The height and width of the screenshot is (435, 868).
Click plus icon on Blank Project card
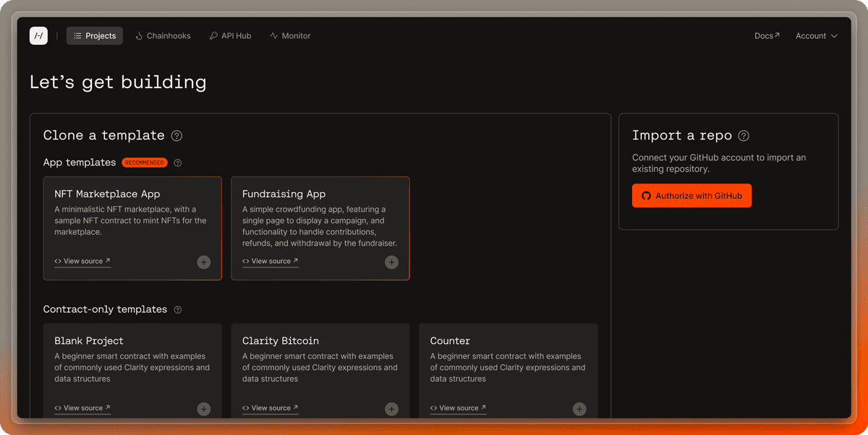204,409
